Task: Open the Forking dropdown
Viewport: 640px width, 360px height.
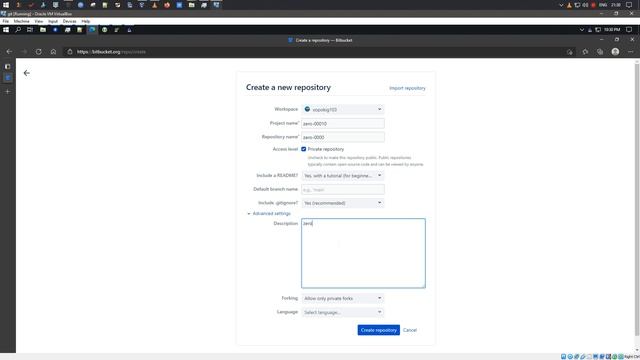Action: pyautogui.click(x=342, y=298)
